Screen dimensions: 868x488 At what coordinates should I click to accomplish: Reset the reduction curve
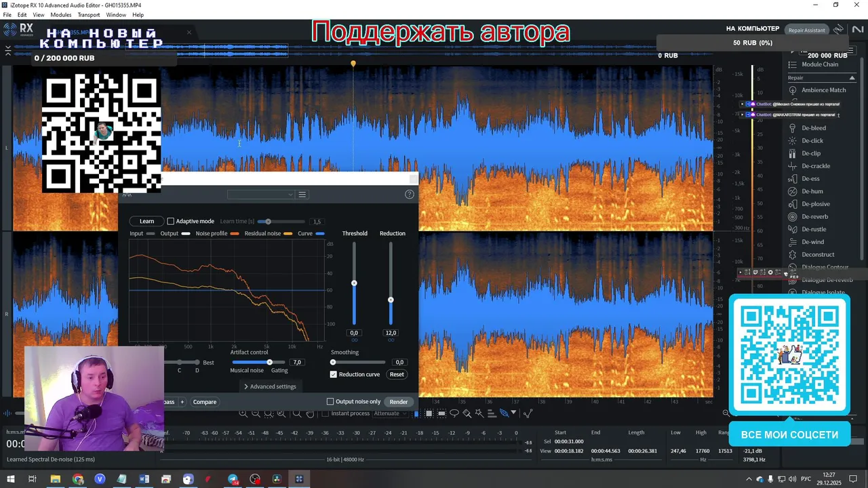point(397,374)
